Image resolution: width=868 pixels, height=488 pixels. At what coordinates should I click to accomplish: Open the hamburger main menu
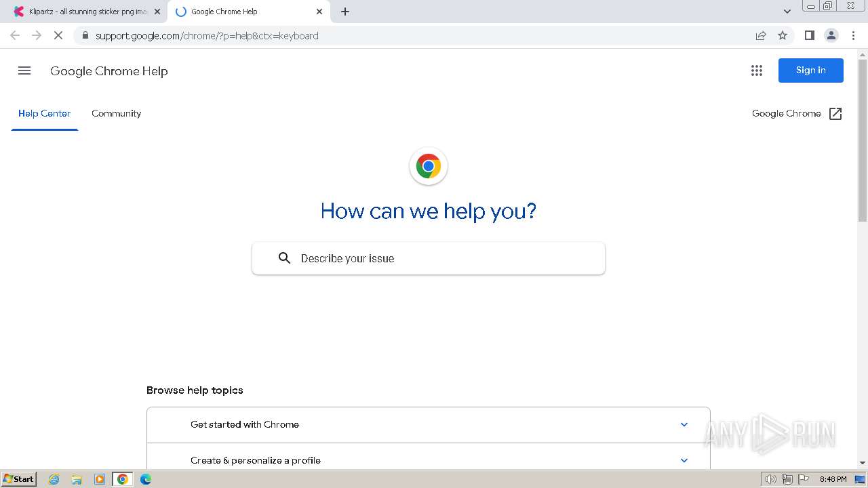point(24,70)
